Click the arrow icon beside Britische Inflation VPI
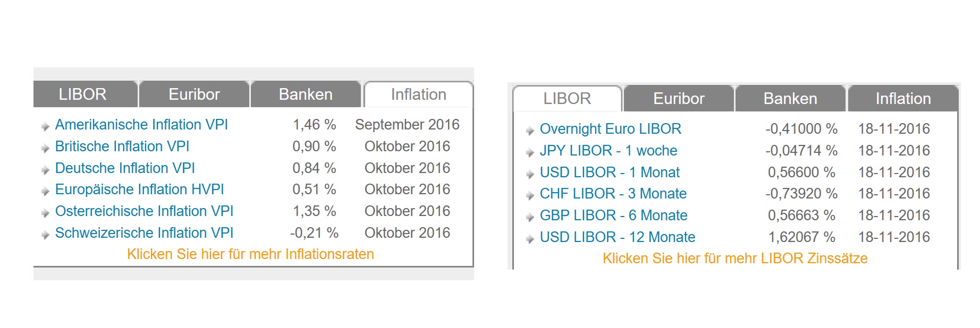The image size is (980, 328). [x=45, y=147]
